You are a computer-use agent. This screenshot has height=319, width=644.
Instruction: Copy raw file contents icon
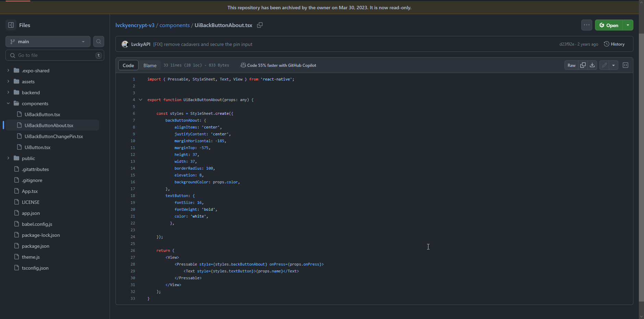click(583, 65)
